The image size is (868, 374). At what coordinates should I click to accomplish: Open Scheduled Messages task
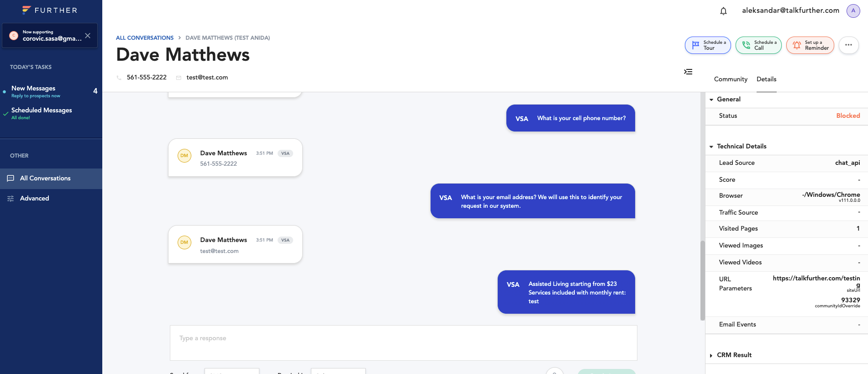point(42,113)
